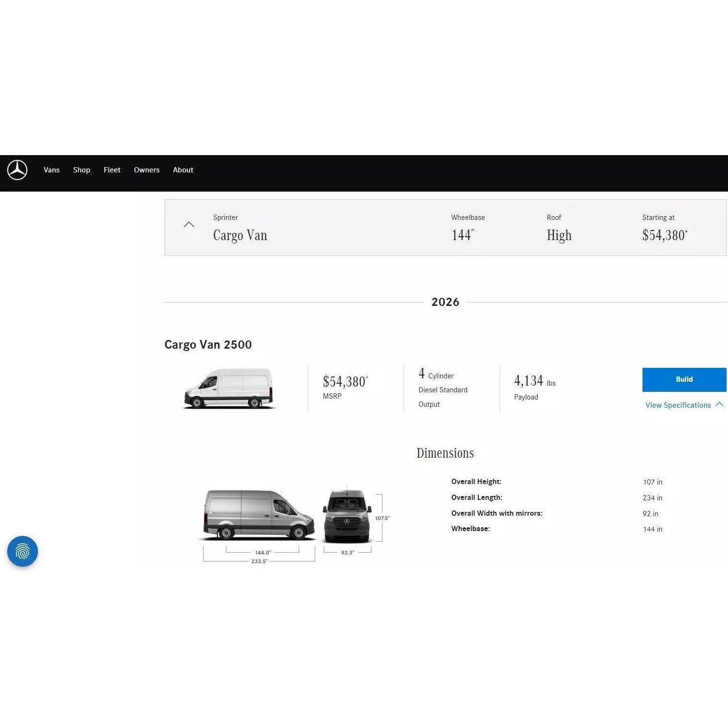This screenshot has width=728, height=728.
Task: Select the Sprinter Cargo Van model label
Action: point(240,235)
